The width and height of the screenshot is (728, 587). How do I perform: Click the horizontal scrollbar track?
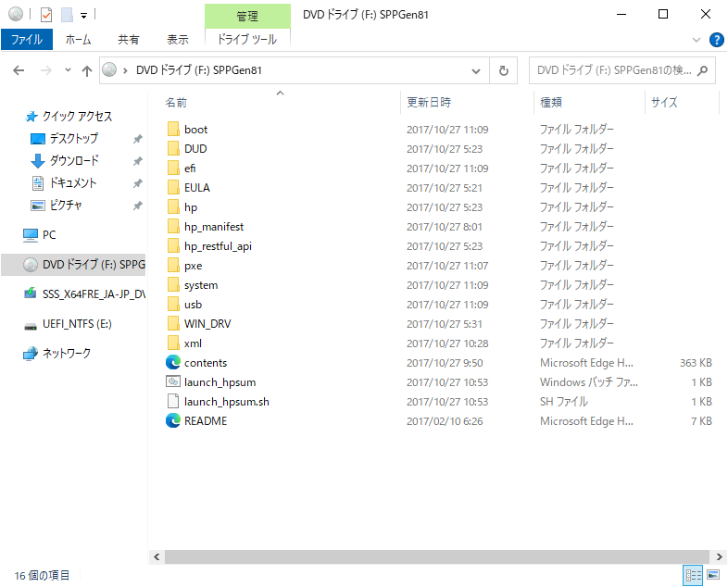[437, 556]
